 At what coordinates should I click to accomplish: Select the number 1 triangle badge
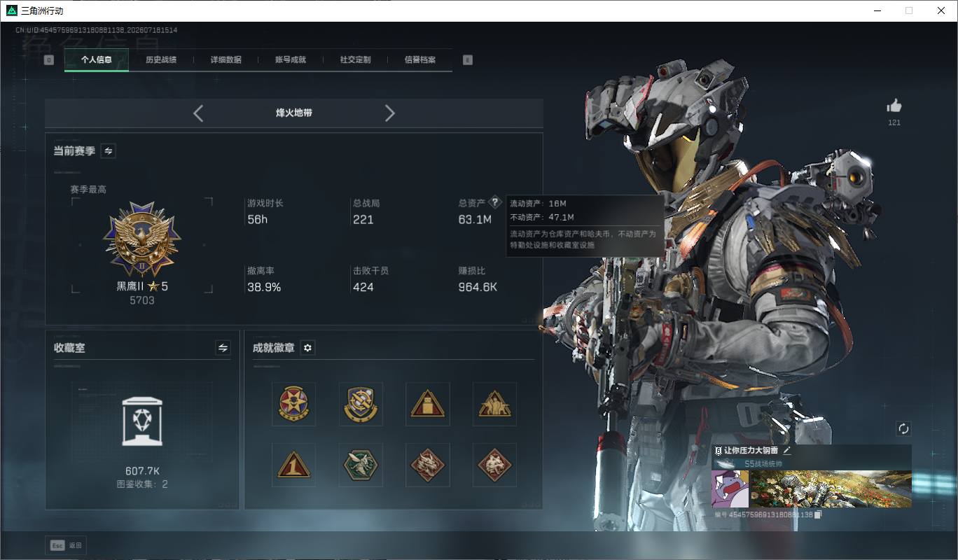293,465
